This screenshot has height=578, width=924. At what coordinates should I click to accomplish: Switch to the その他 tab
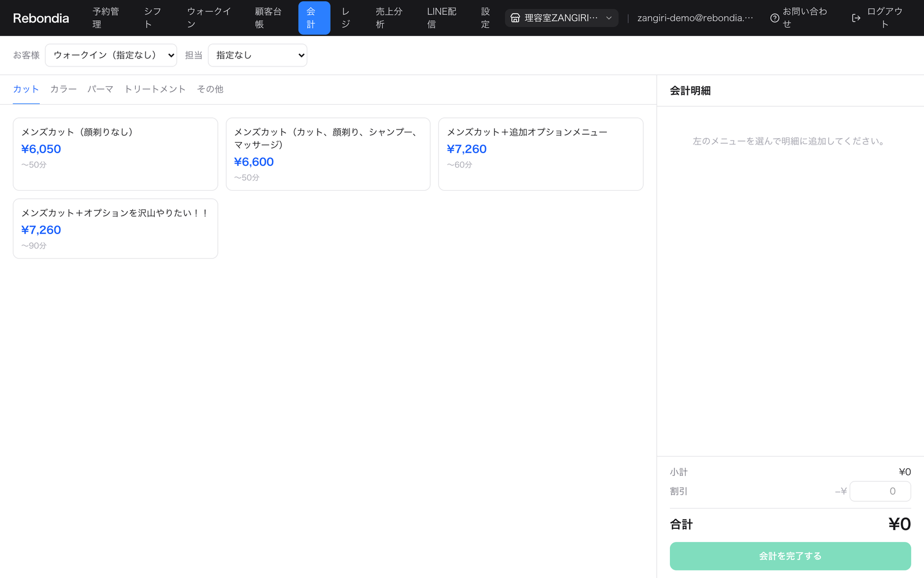pos(210,89)
